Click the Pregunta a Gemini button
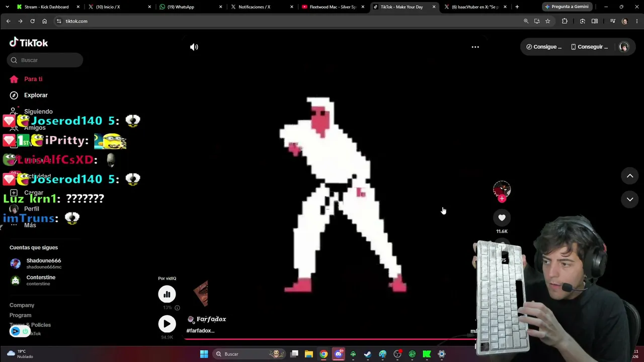Image resolution: width=644 pixels, height=362 pixels. pyautogui.click(x=567, y=7)
